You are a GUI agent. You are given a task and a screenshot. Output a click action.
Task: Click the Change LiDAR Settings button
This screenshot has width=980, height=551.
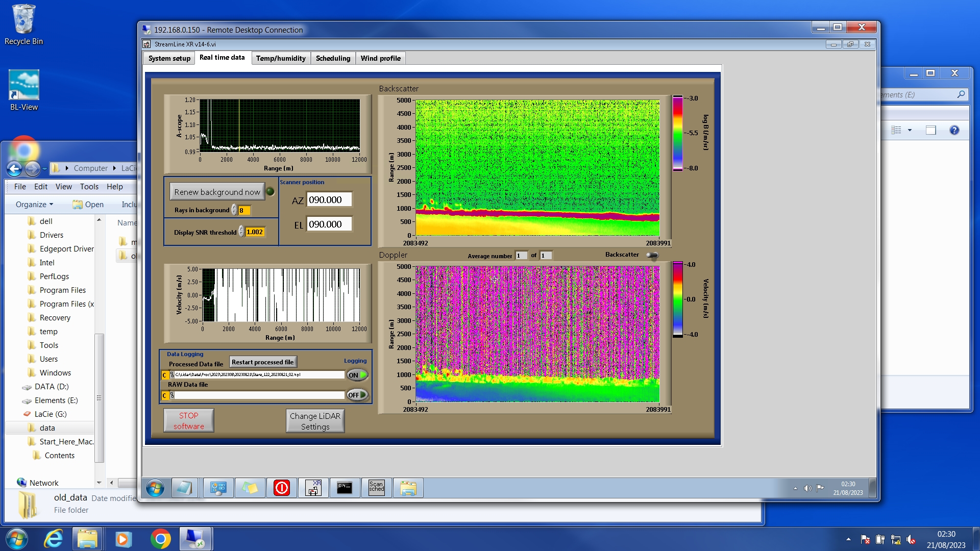click(x=315, y=421)
